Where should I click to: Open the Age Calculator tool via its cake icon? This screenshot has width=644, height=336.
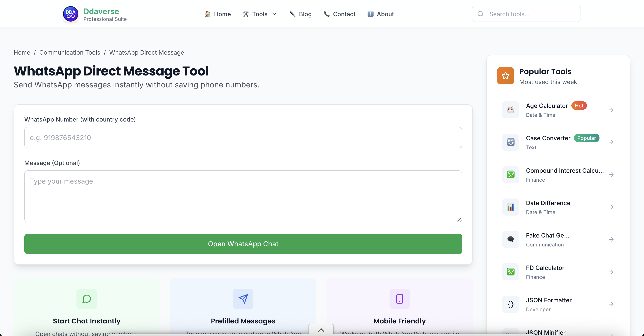pyautogui.click(x=510, y=110)
